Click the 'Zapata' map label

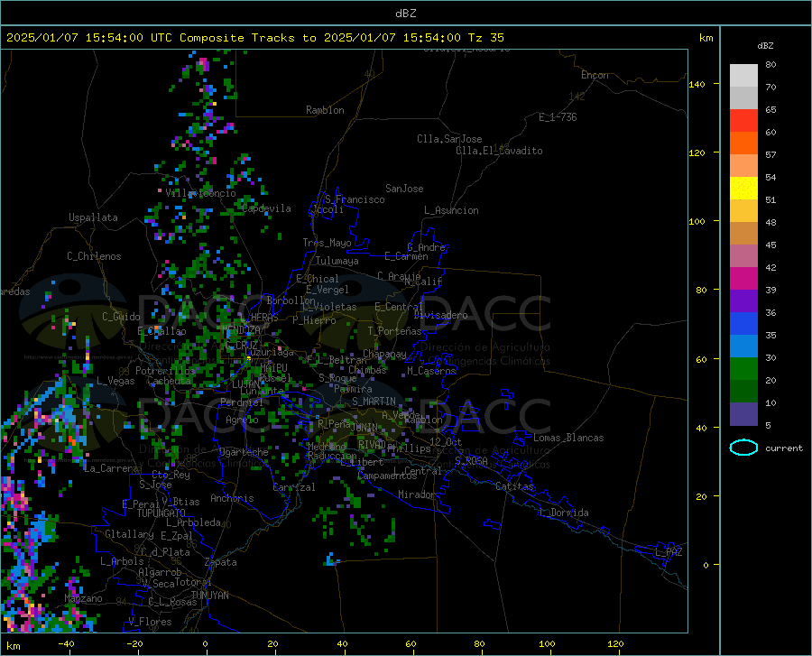tap(221, 562)
